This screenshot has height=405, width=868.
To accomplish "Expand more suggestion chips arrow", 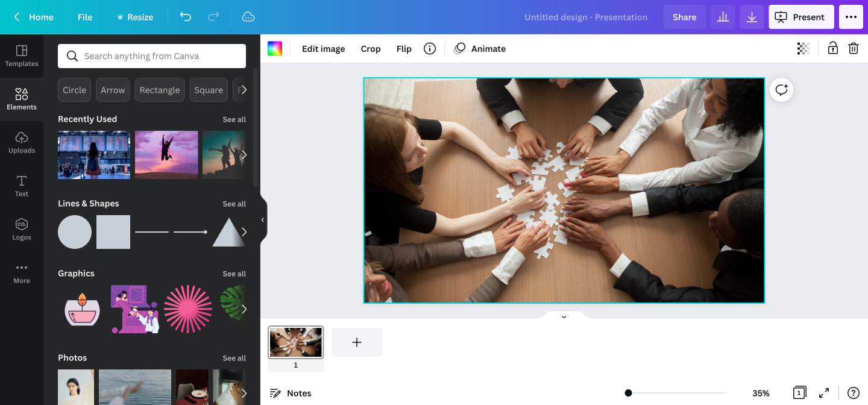I will tap(244, 90).
